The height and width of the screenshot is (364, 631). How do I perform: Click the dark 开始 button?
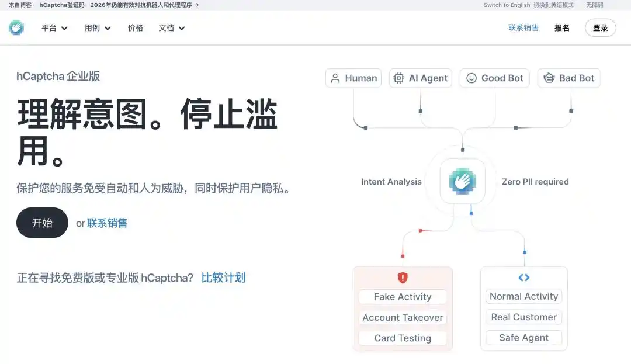42,223
